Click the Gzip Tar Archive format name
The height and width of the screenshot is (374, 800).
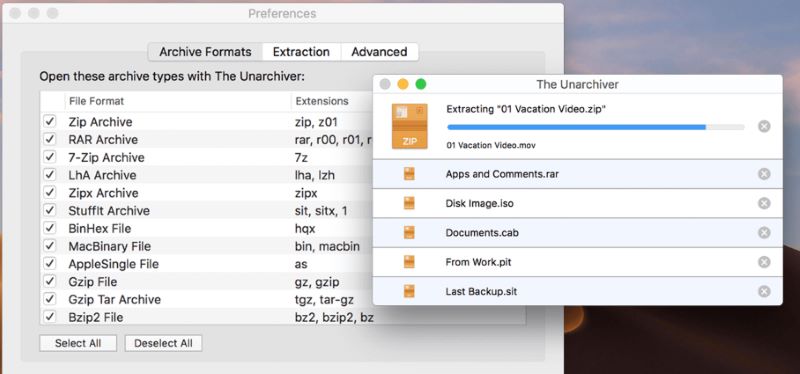pyautogui.click(x=114, y=300)
